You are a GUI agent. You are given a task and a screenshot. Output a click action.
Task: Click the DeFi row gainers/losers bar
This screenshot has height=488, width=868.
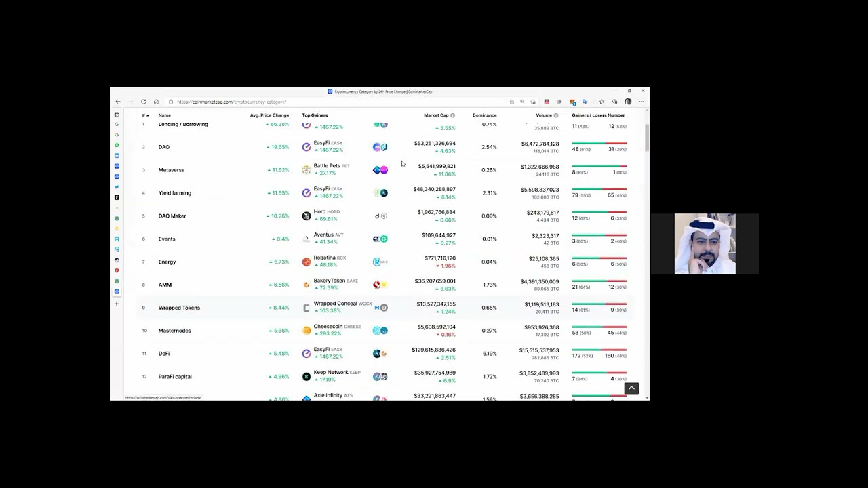599,350
